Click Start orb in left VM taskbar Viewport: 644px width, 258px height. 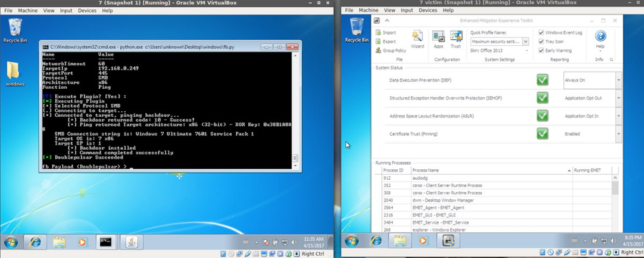[x=11, y=242]
